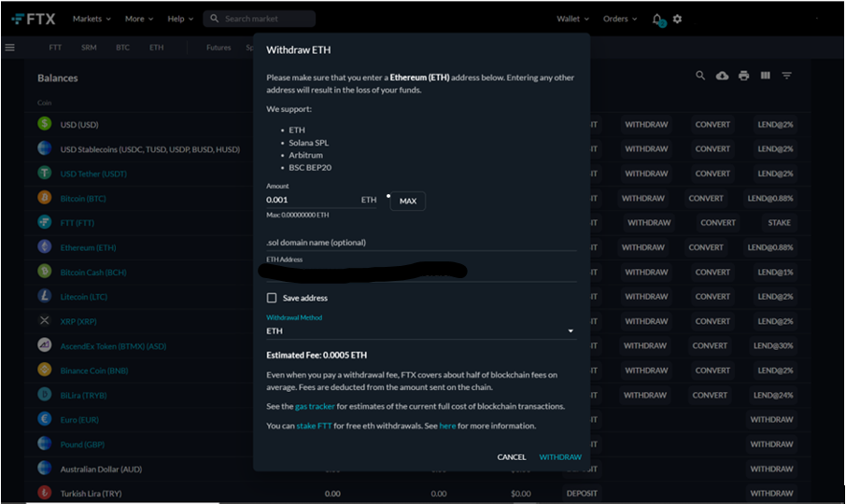Screen dimensions: 846x504
Task: Click LEND@30% in the AscendEx row
Action: click(773, 345)
